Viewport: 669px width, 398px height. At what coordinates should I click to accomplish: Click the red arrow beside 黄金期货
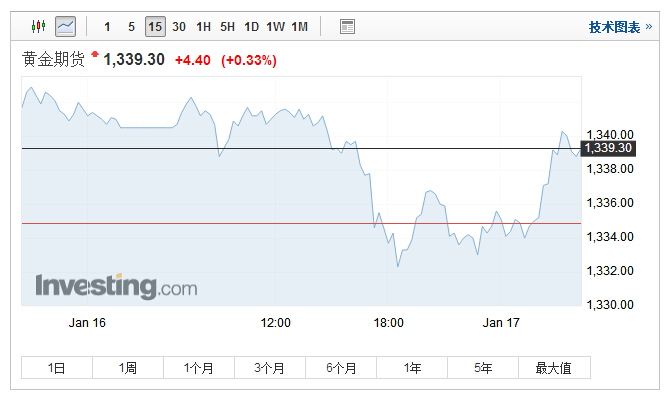95,54
